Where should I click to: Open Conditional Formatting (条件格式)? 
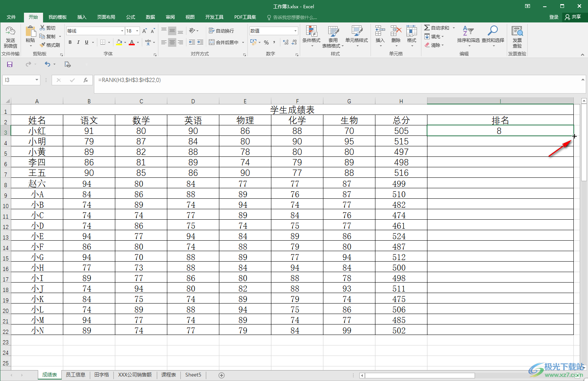point(311,36)
